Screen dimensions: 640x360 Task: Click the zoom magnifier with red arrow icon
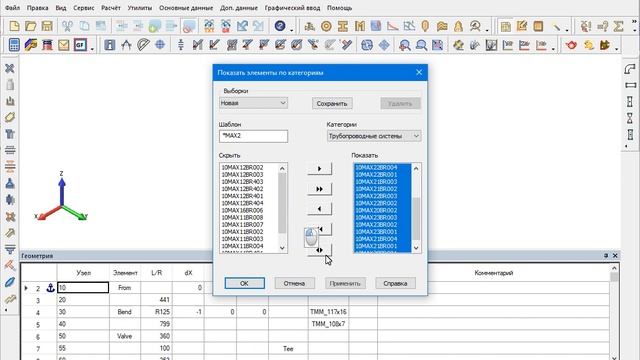click(x=404, y=44)
